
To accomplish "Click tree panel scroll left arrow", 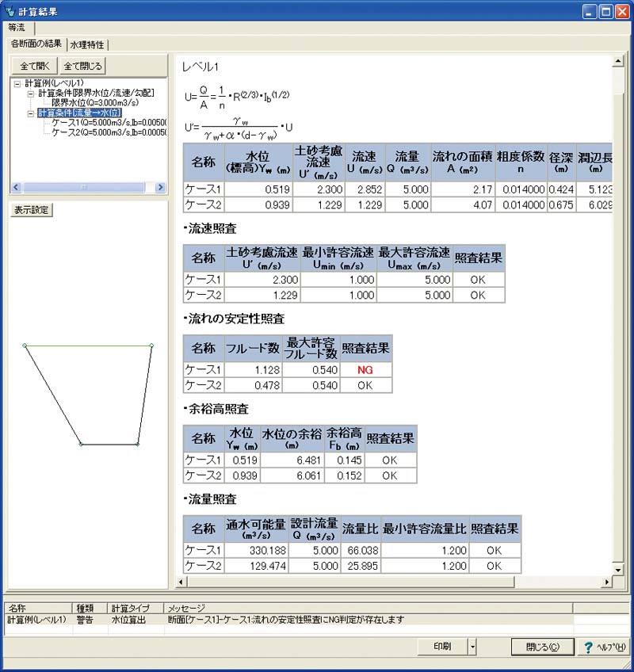I will pos(17,187).
